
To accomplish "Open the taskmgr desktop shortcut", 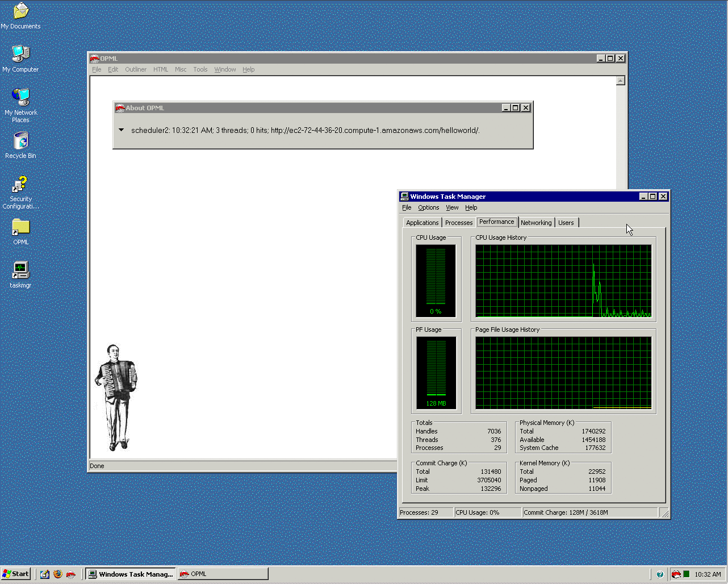I will (x=20, y=271).
